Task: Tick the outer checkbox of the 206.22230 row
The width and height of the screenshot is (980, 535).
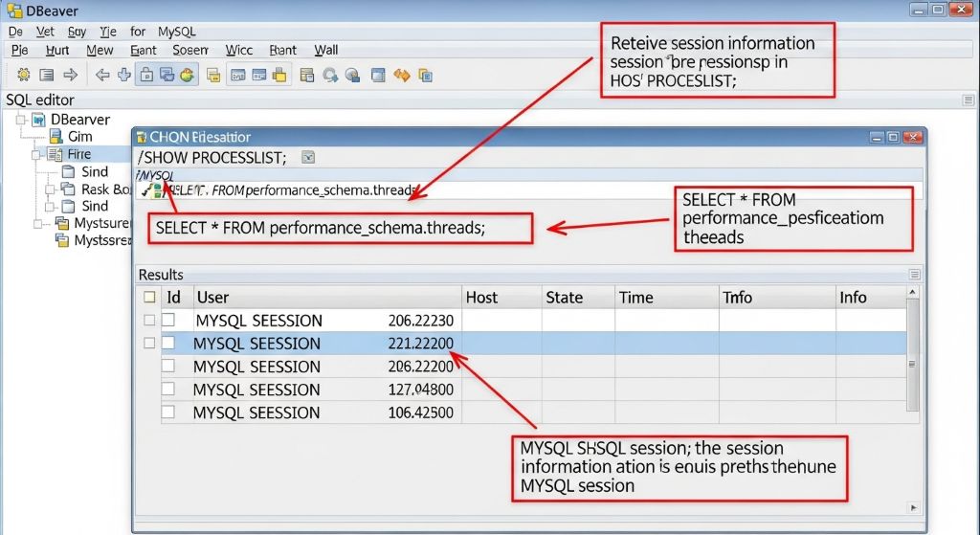Action: point(149,320)
